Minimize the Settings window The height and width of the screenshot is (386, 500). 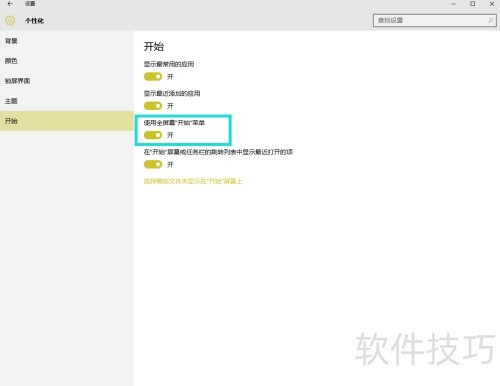click(454, 4)
